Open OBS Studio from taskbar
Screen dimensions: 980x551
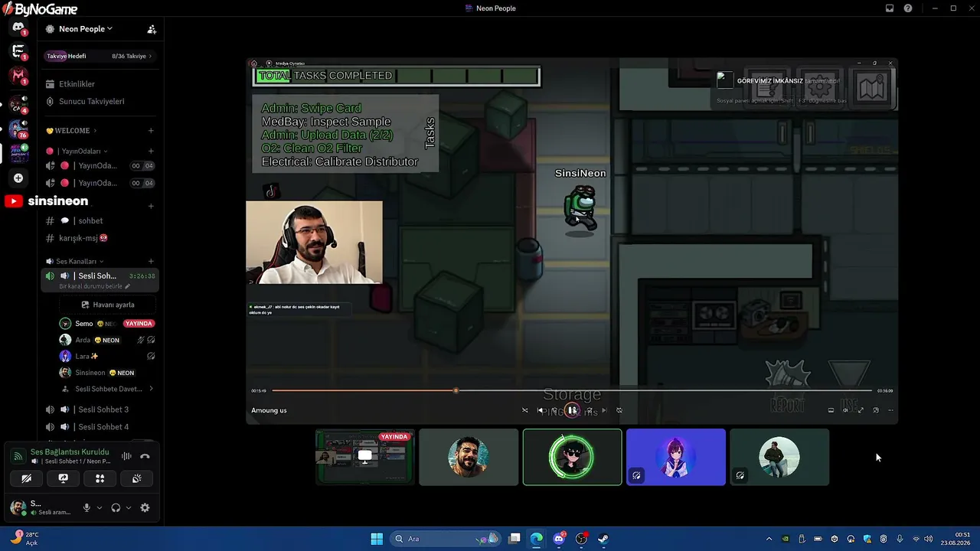click(581, 539)
